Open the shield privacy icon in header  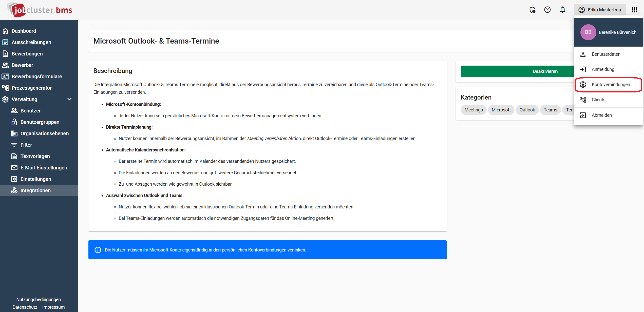532,10
